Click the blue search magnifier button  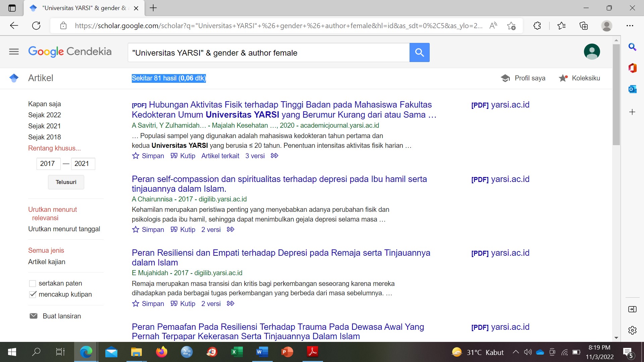point(419,52)
